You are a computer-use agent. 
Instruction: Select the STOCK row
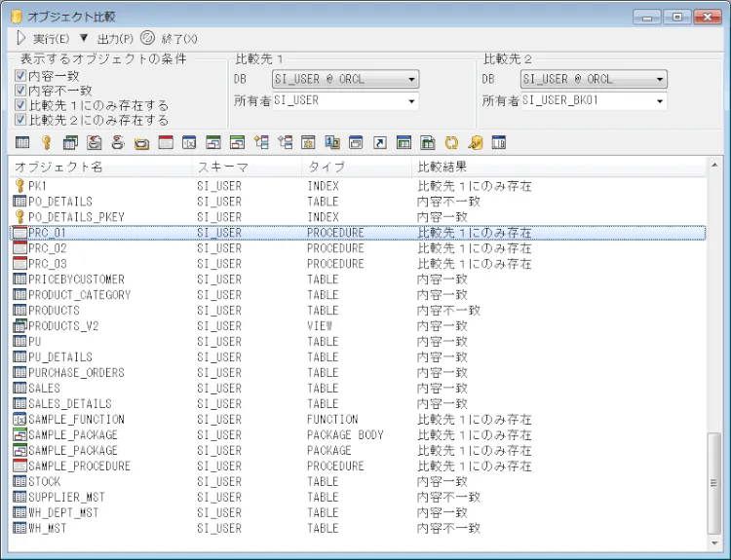click(x=358, y=481)
